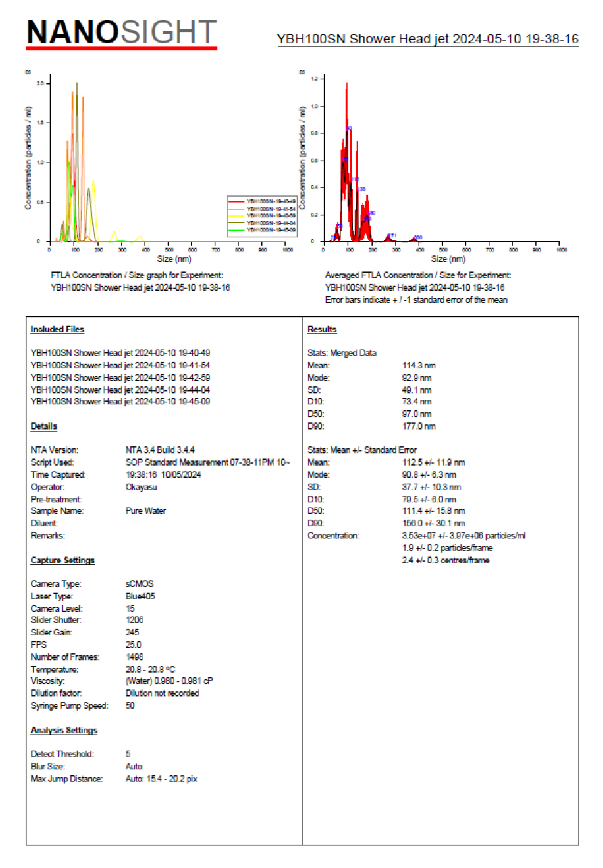Click the laser type value 'Blue405'
This screenshot has height=868, width=603.
[140, 597]
